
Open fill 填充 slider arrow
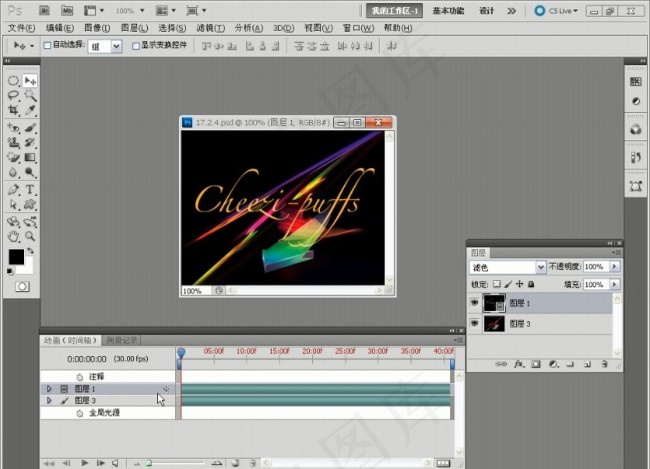point(614,284)
